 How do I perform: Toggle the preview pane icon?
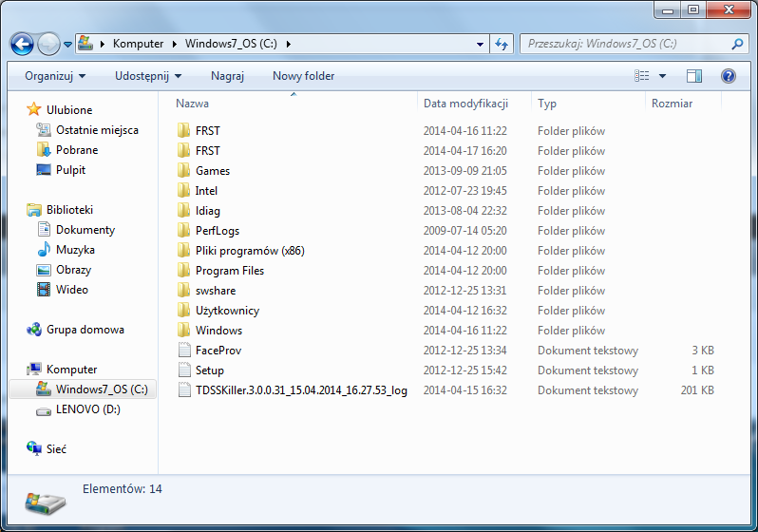click(694, 76)
